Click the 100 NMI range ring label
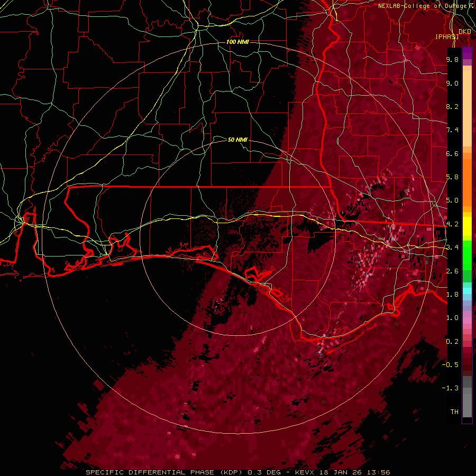The width and height of the screenshot is (476, 476). point(237,42)
